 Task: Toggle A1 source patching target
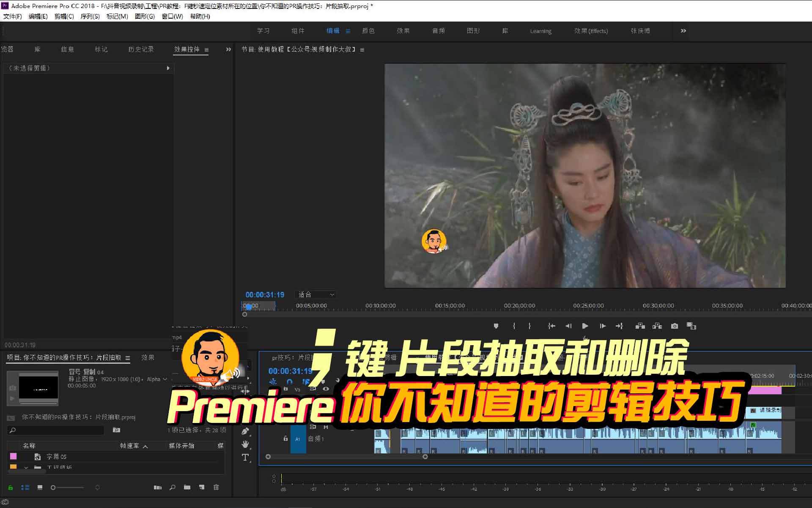coord(298,439)
